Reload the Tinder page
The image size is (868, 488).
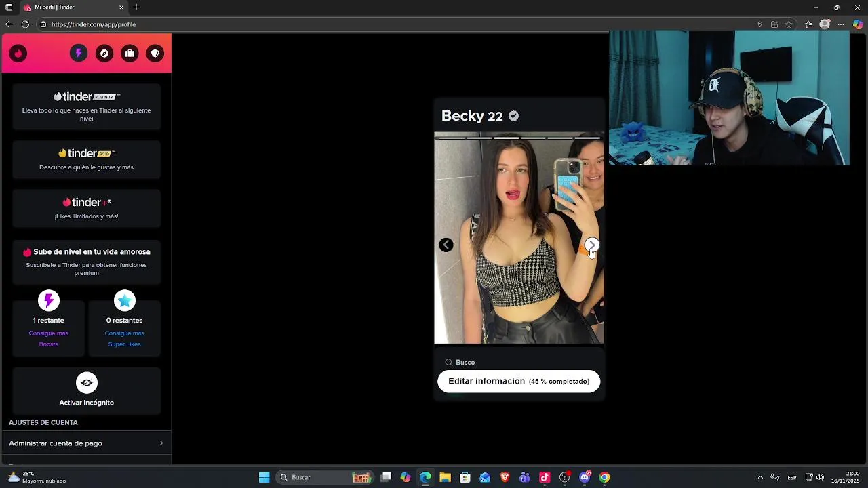tap(25, 24)
